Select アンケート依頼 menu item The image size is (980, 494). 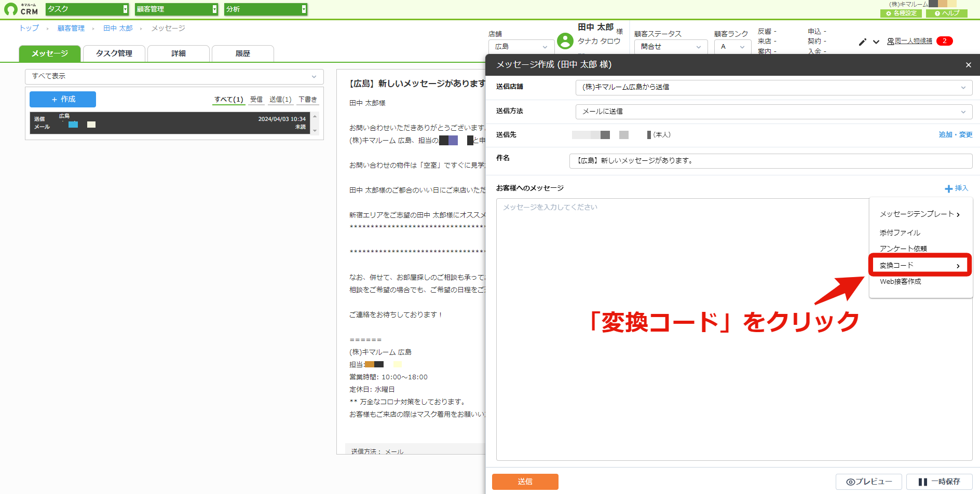click(x=903, y=249)
